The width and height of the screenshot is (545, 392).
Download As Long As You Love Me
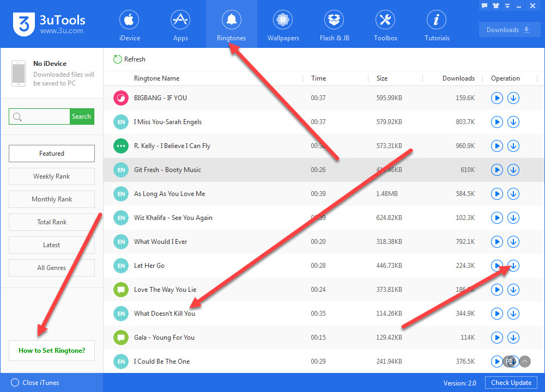[513, 194]
